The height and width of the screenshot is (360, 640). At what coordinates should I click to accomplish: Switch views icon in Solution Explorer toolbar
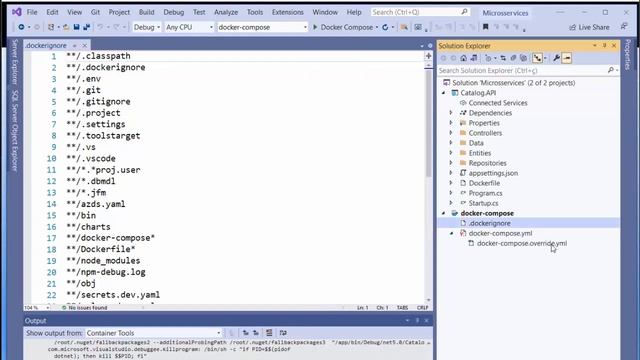click(x=473, y=58)
